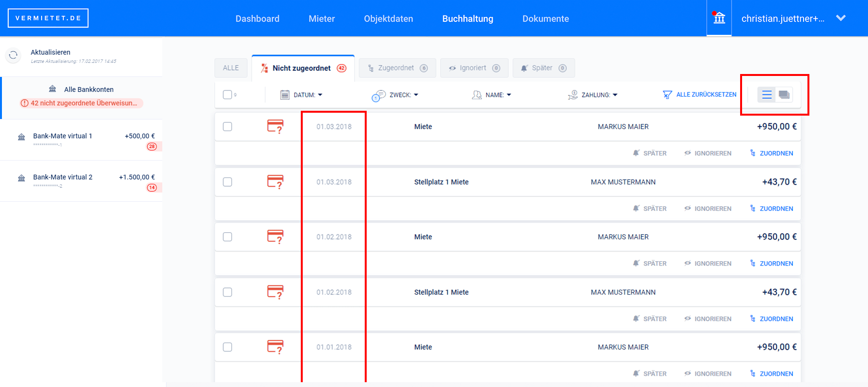Select all transactions checkbox in filter bar
The width and height of the screenshot is (868, 387).
tap(227, 95)
